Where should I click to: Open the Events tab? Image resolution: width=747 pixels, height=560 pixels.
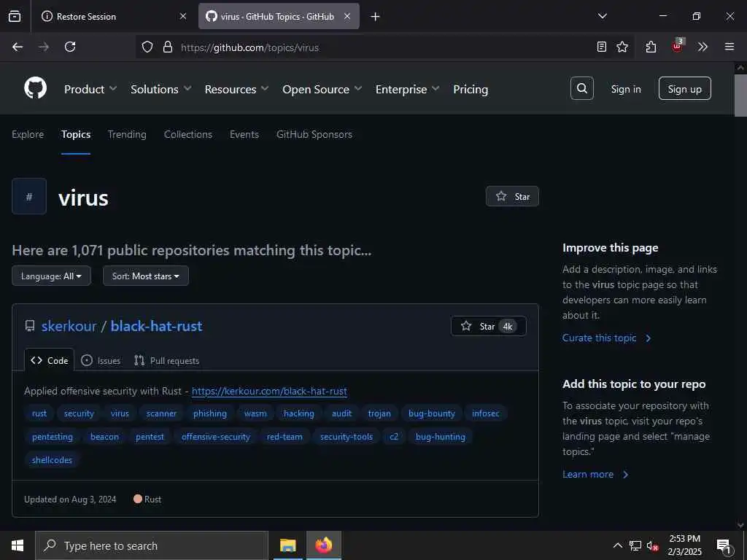(244, 134)
